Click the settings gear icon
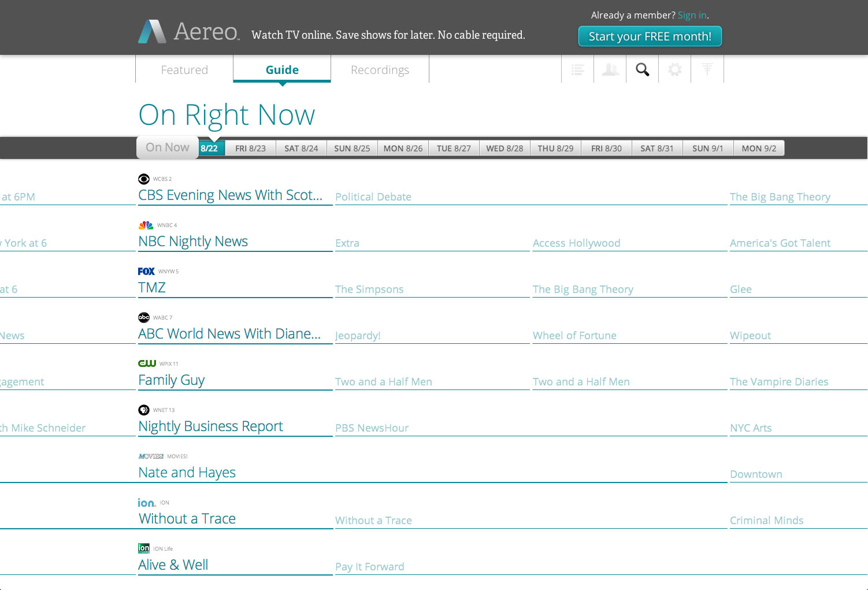 click(674, 70)
